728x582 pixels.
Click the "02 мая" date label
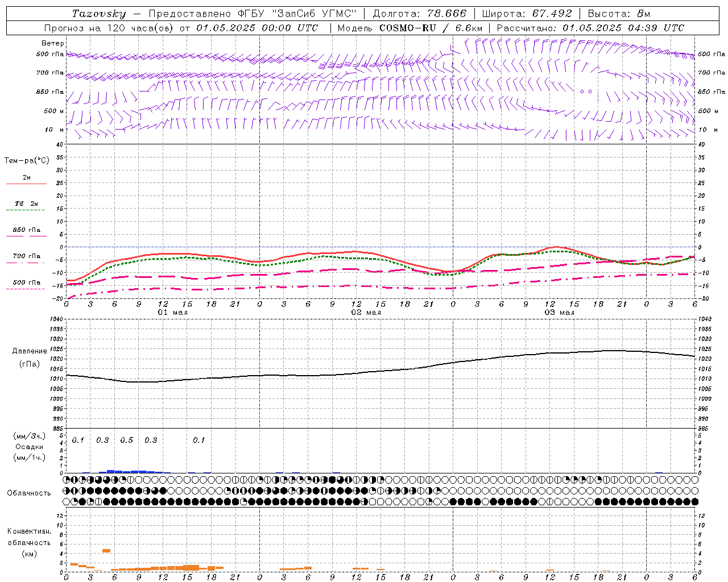click(x=366, y=313)
